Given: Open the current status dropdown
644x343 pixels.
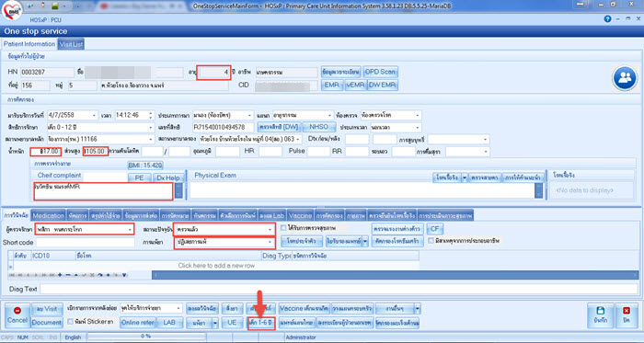Looking at the screenshot, I should (270, 229).
